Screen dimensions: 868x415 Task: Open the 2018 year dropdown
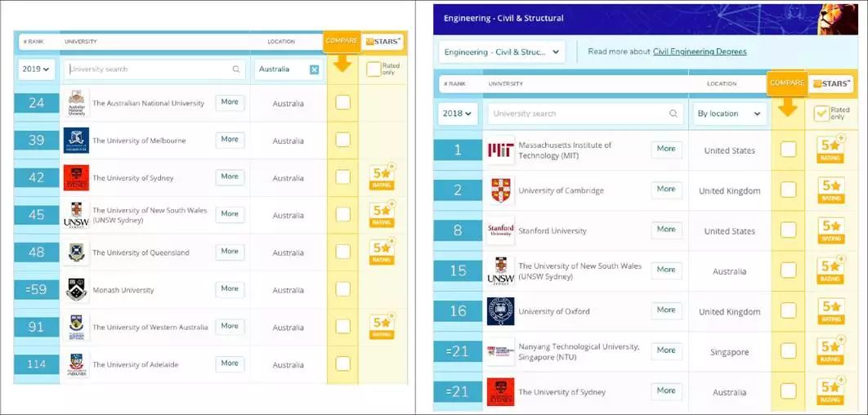458,114
